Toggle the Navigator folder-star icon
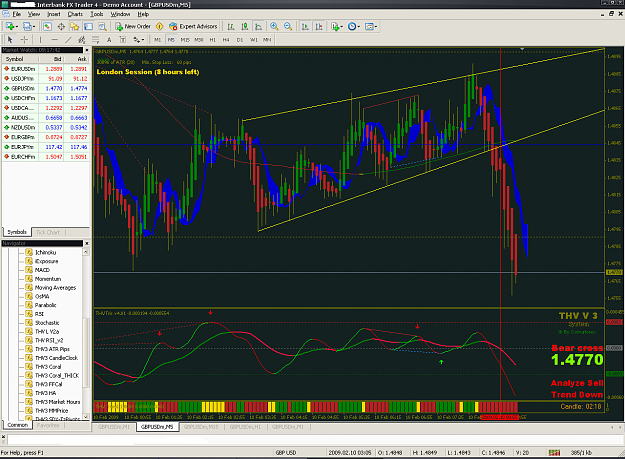The width and height of the screenshot is (625, 459). tap(75, 27)
